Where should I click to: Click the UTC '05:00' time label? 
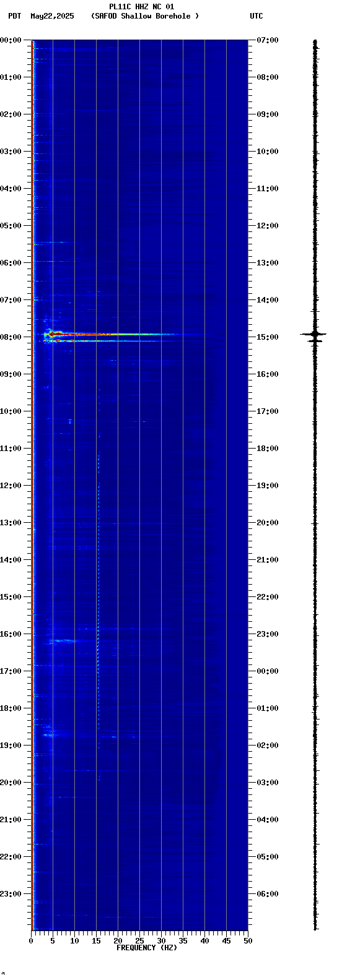pyautogui.click(x=268, y=857)
